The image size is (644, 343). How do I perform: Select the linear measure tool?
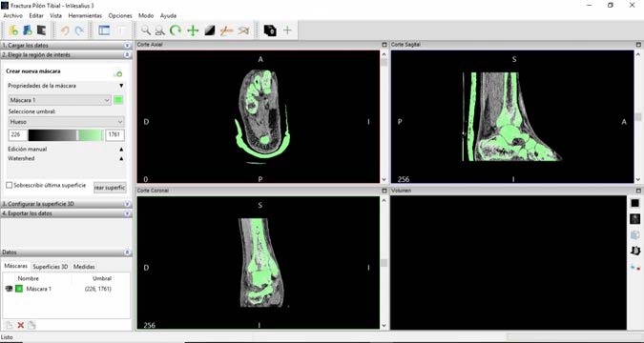click(x=226, y=30)
